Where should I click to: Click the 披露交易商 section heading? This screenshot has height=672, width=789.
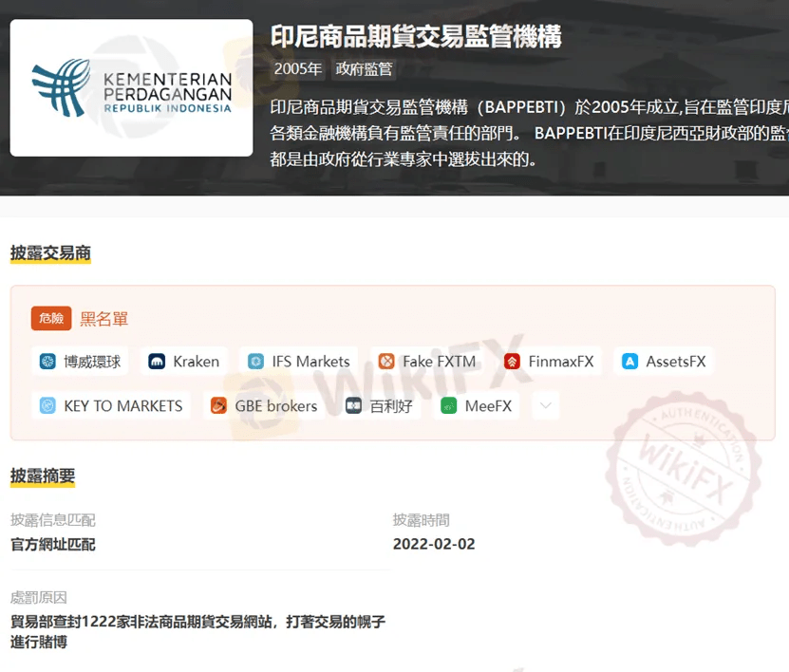pos(50,253)
